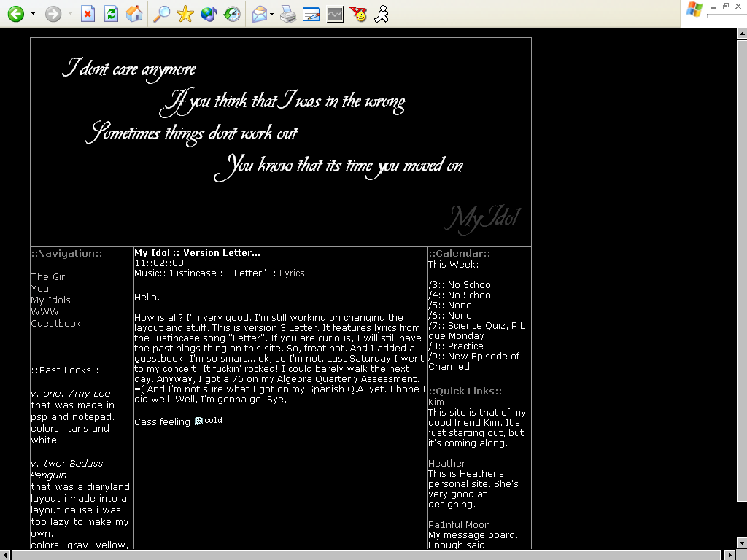
Task: Click the '::Past Looks::' heading
Action: (65, 370)
